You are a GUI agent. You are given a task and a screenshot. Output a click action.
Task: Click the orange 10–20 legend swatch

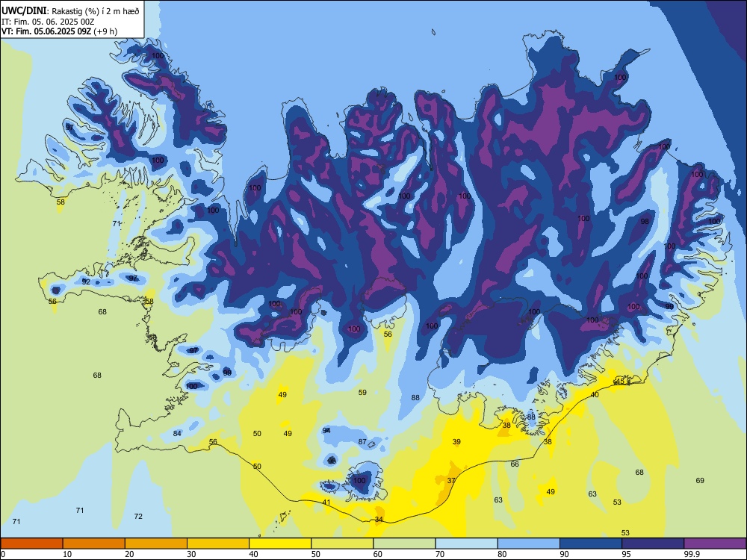pos(94,544)
